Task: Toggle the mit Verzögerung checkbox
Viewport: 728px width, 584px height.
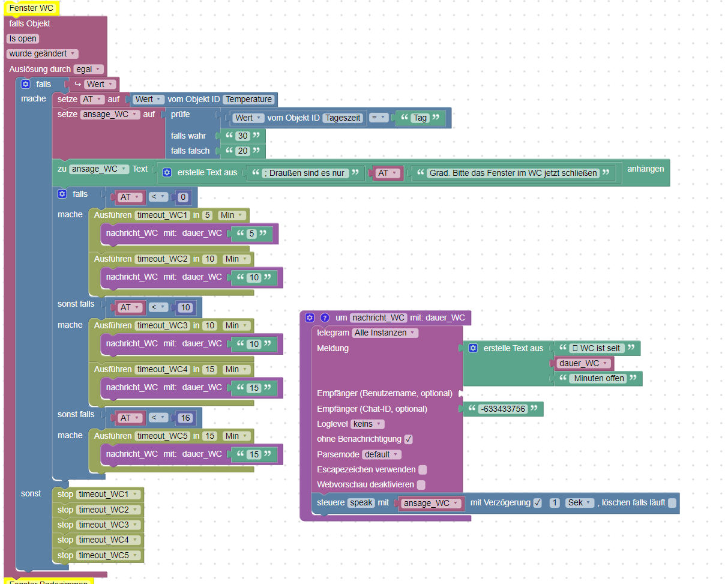Action: (538, 502)
